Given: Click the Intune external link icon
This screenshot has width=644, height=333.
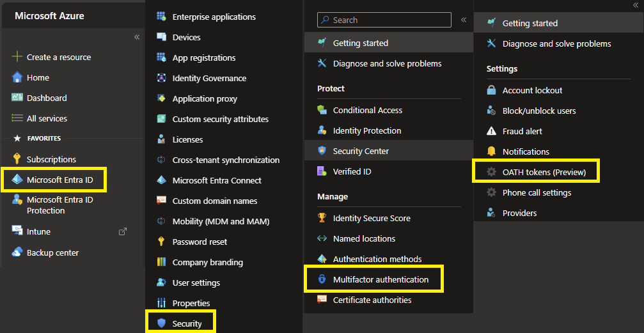Looking at the screenshot, I should [123, 231].
